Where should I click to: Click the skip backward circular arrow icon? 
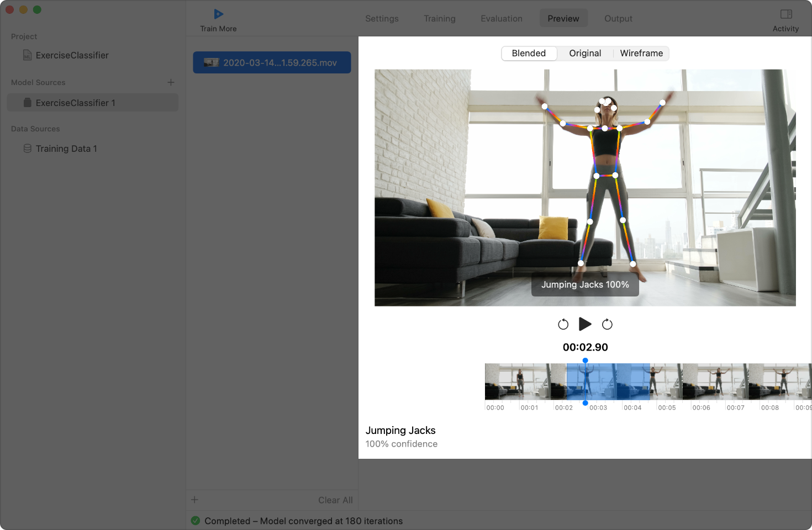tap(563, 325)
